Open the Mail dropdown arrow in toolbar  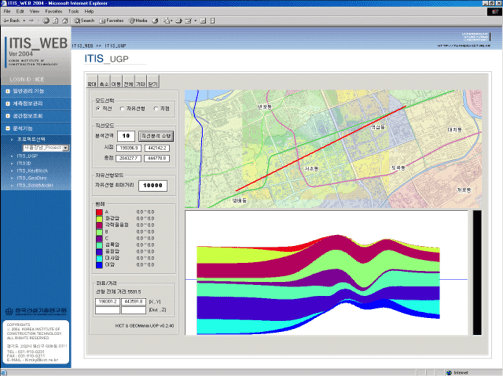pos(171,21)
